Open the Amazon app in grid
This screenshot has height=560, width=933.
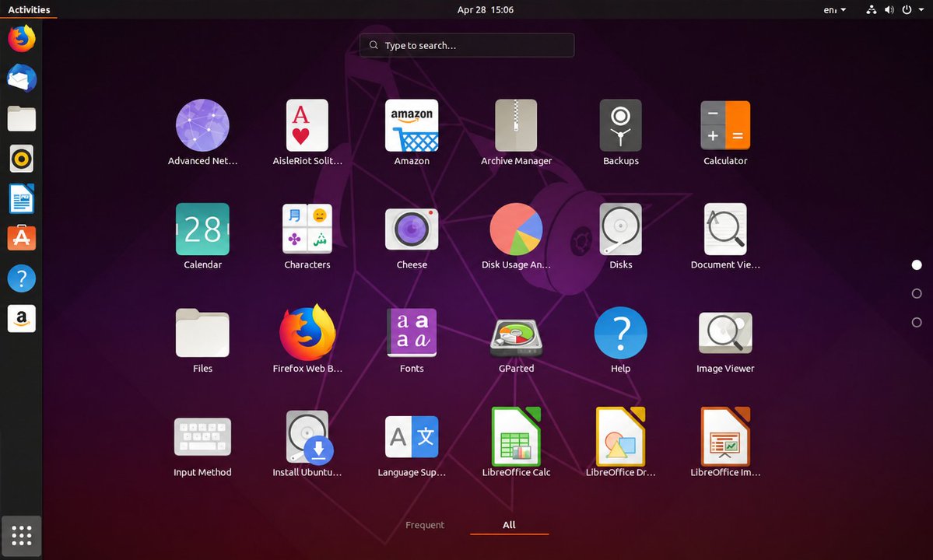412,132
